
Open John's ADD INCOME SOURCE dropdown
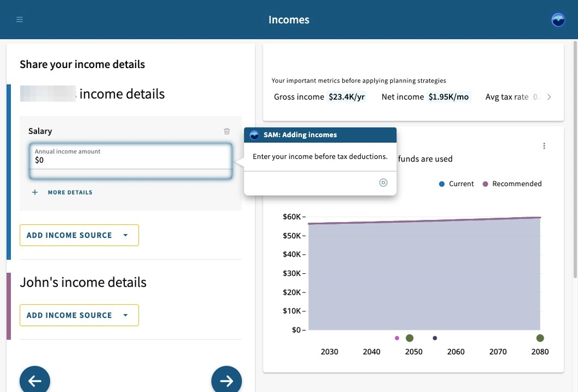tap(79, 315)
